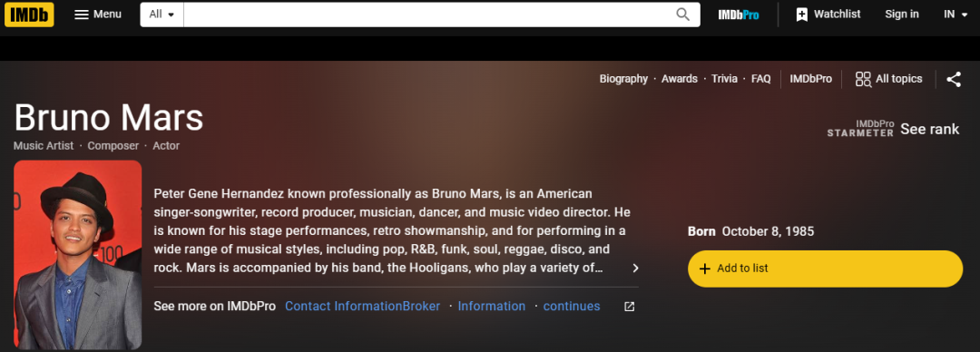Click the continues link
Image resolution: width=980 pixels, height=352 pixels.
[572, 307]
